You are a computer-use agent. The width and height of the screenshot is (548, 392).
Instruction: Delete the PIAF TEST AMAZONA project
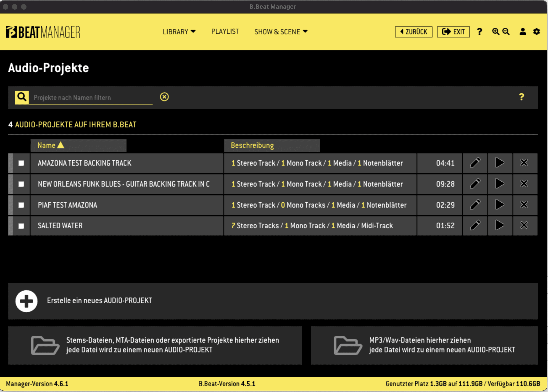click(x=524, y=205)
